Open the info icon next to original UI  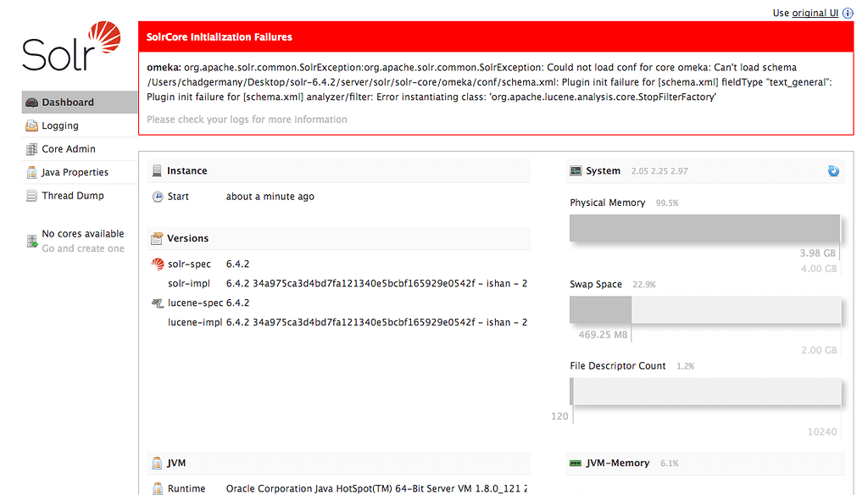848,13
